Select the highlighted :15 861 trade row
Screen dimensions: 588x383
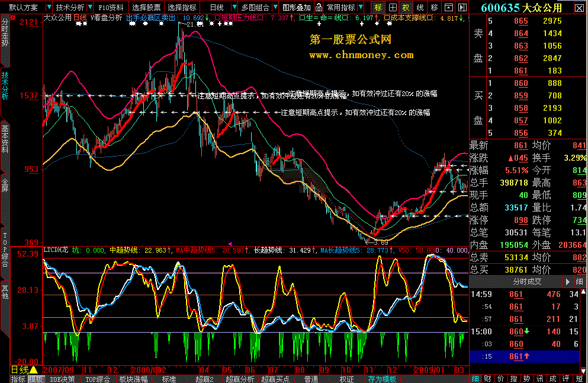click(x=525, y=356)
